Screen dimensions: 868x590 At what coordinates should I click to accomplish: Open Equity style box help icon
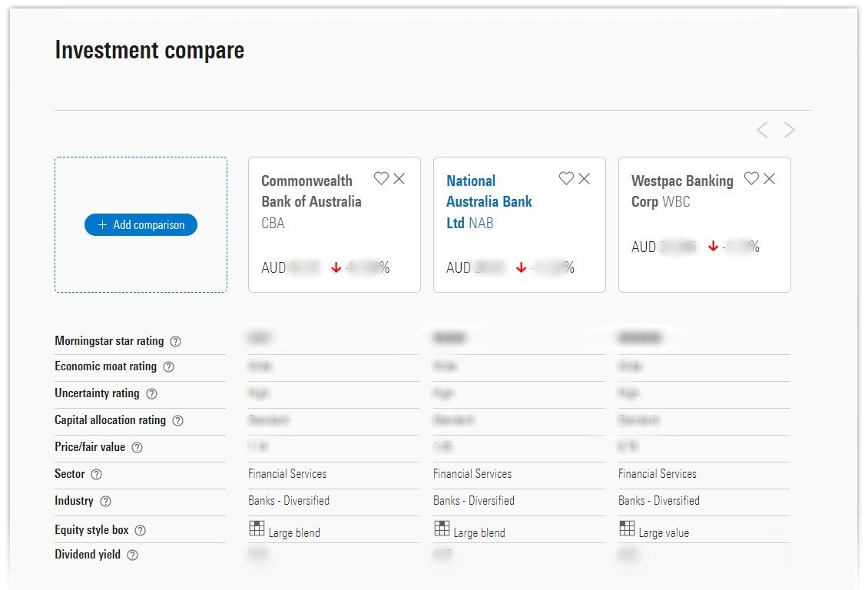(x=141, y=530)
